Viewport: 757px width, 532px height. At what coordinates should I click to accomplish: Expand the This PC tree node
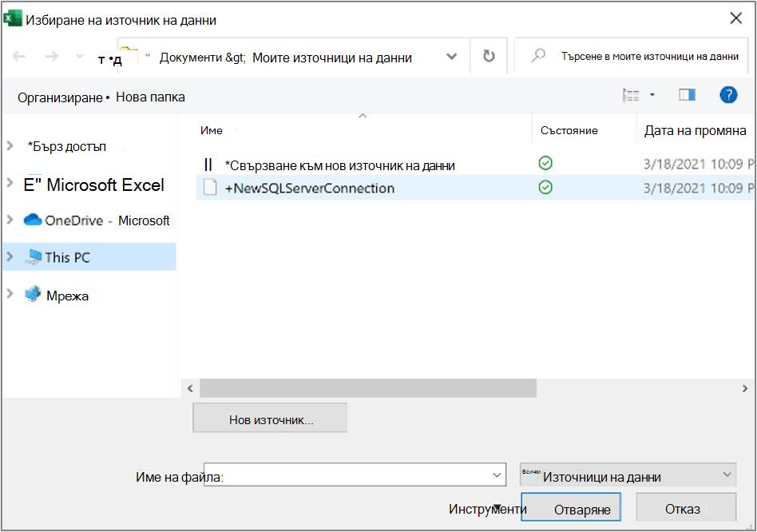coord(10,256)
